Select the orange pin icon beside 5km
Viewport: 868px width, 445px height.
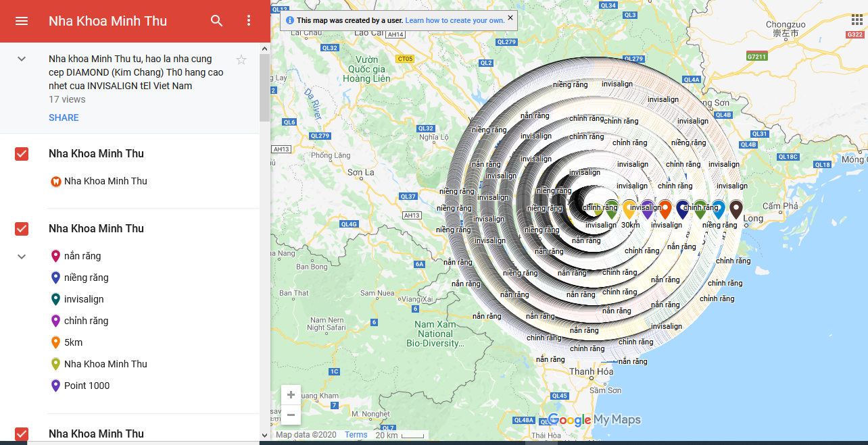(x=55, y=342)
